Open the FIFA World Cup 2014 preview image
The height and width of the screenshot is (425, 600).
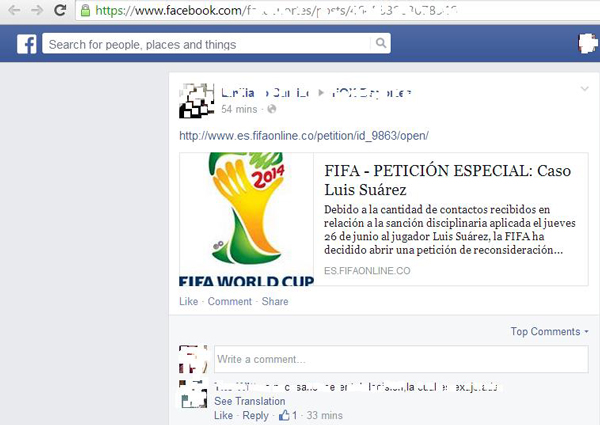pyautogui.click(x=246, y=219)
